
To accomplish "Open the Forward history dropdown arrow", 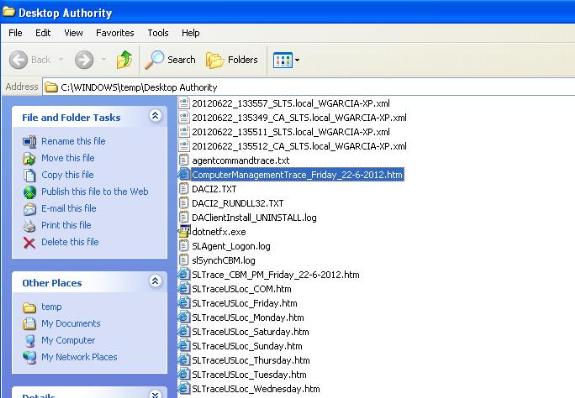I will pyautogui.click(x=104, y=59).
